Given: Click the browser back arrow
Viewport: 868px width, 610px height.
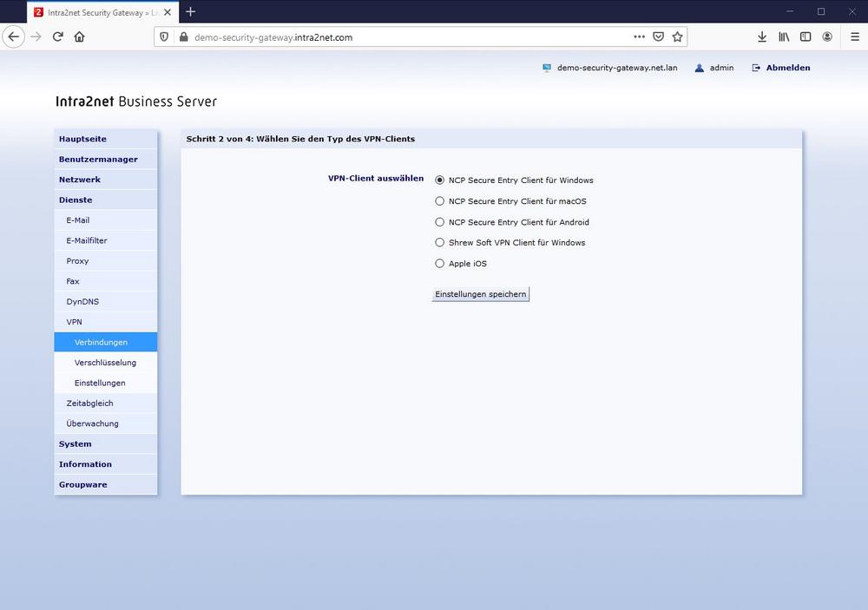Looking at the screenshot, I should pyautogui.click(x=14, y=37).
